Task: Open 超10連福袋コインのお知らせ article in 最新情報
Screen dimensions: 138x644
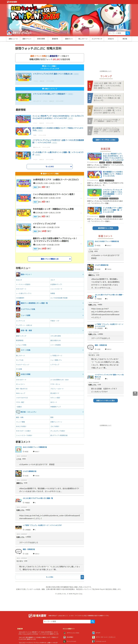Action: click(58, 129)
